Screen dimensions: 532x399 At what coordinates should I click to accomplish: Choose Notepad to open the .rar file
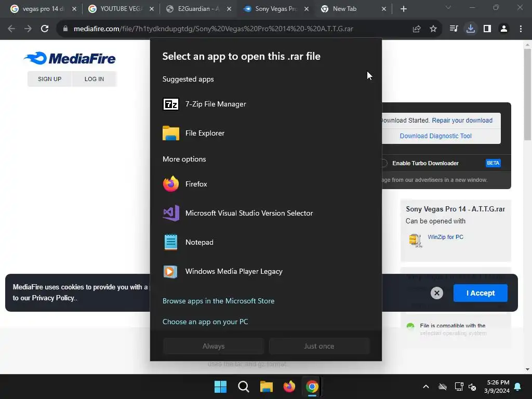[x=266, y=242]
